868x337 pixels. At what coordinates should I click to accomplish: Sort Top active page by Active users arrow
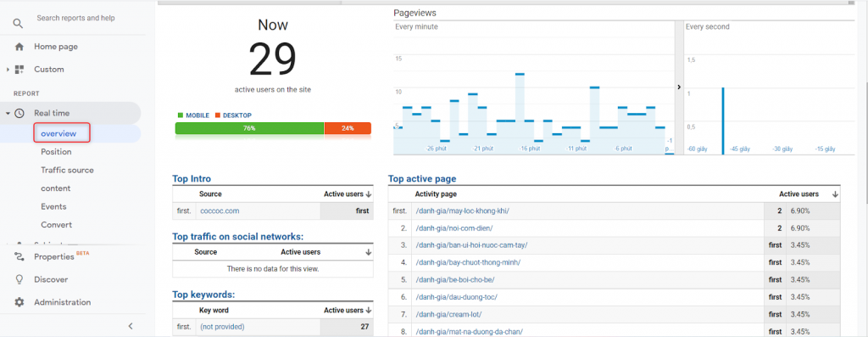(x=835, y=194)
